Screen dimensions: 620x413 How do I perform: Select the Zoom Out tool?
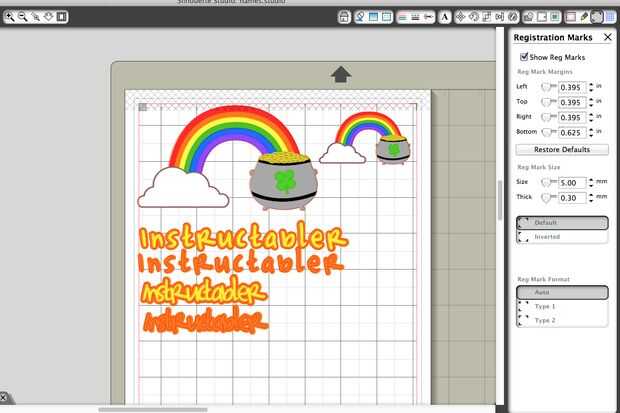click(23, 17)
